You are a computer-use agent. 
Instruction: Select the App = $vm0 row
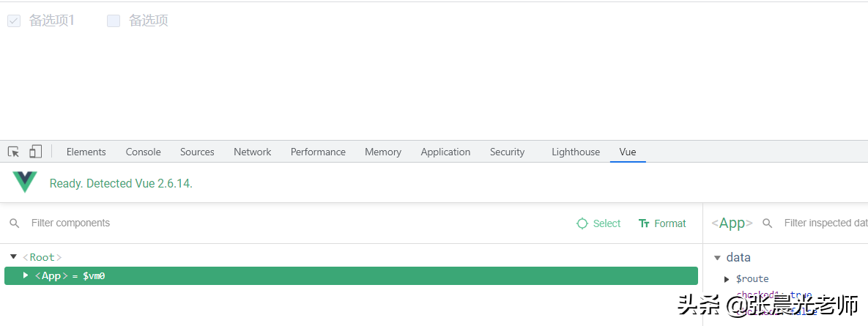click(351, 275)
